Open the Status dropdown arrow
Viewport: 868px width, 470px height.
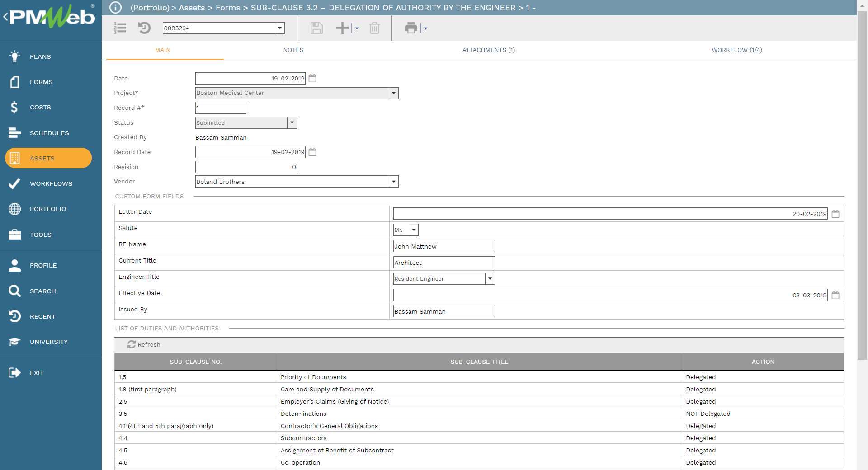[x=292, y=122]
